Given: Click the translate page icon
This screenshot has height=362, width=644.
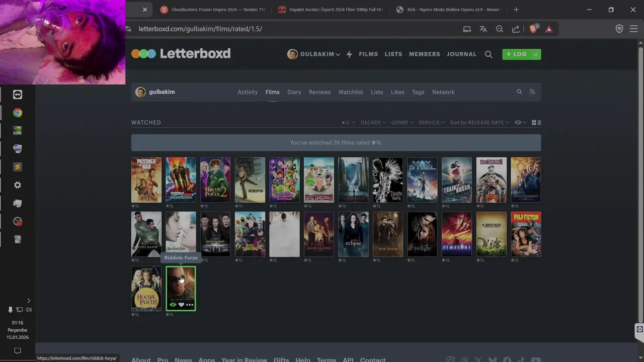Looking at the screenshot, I should (483, 29).
